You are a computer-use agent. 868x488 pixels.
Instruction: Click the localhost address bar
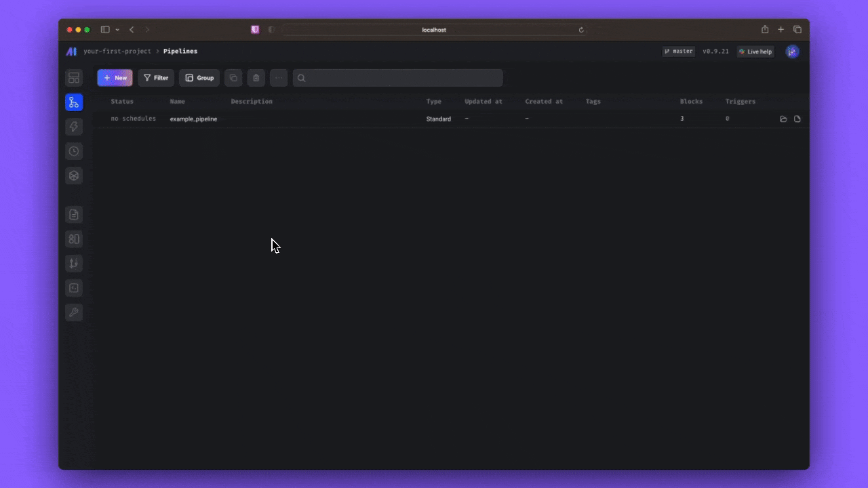[434, 30]
